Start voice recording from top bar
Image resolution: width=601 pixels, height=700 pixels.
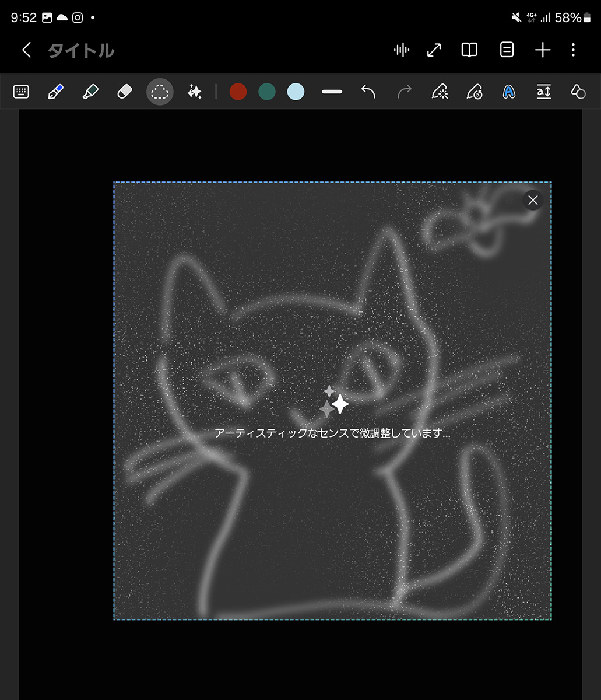[x=401, y=50]
